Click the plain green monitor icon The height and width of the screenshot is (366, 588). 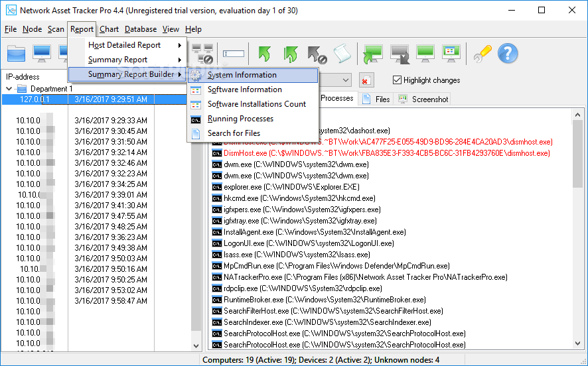click(x=425, y=54)
